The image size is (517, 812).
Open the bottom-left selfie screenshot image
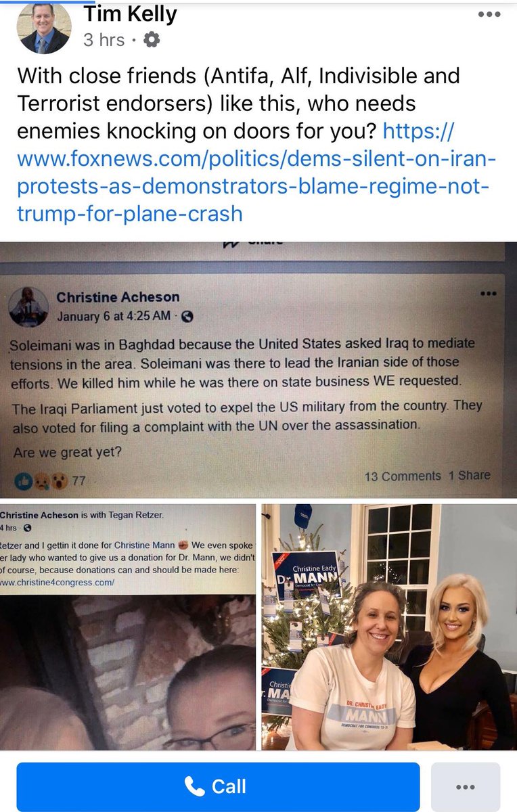tap(128, 627)
